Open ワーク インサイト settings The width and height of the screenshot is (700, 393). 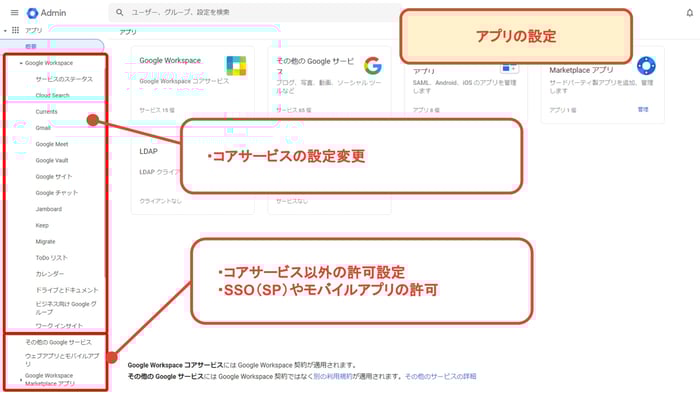pos(59,326)
